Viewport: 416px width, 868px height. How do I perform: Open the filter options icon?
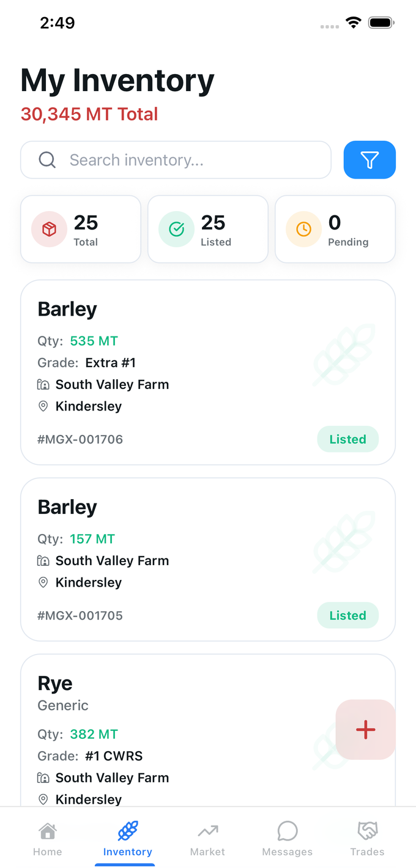pos(370,160)
